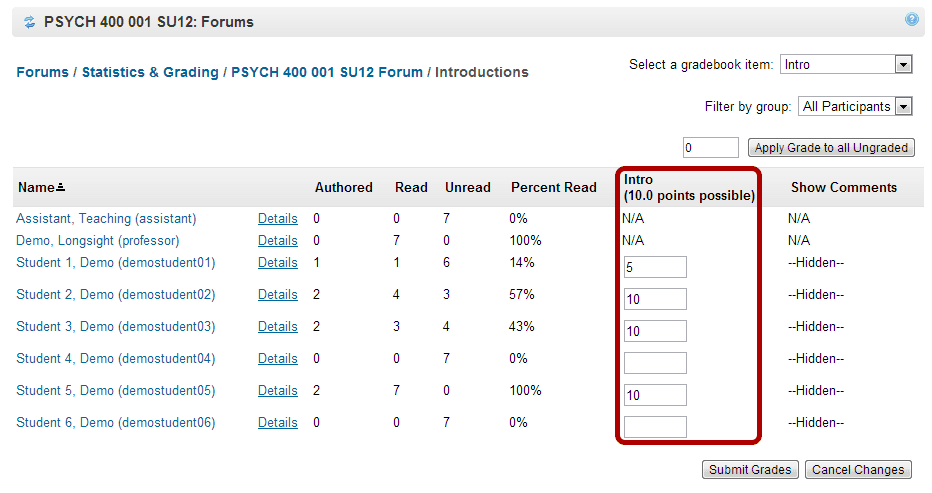Focus the default grade field showing 0
The height and width of the screenshot is (493, 932).
click(x=710, y=147)
